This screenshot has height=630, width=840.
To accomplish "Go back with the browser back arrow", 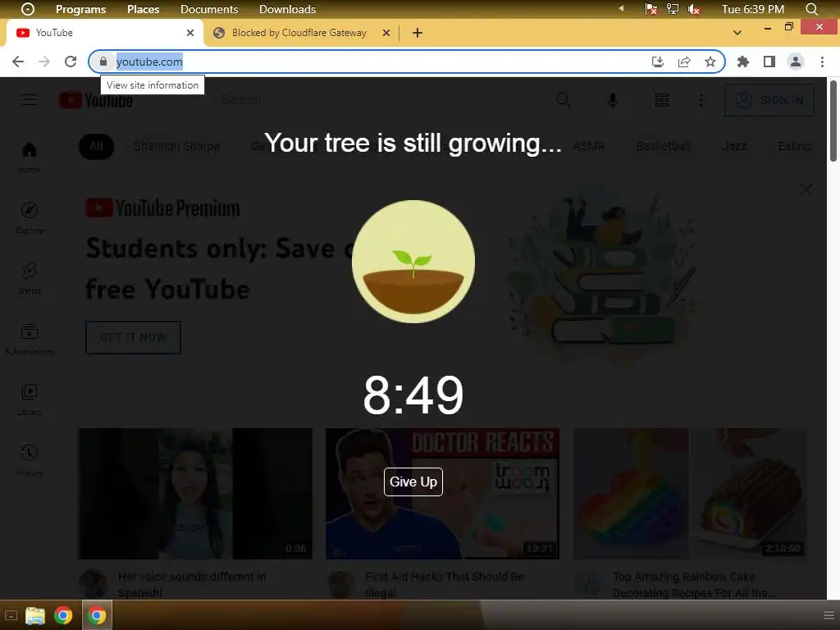I will tap(18, 62).
